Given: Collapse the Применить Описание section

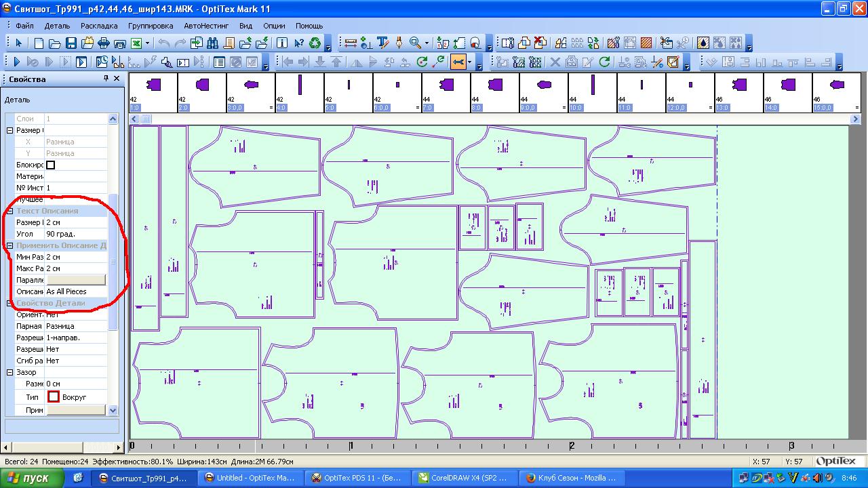Looking at the screenshot, I should (x=10, y=245).
